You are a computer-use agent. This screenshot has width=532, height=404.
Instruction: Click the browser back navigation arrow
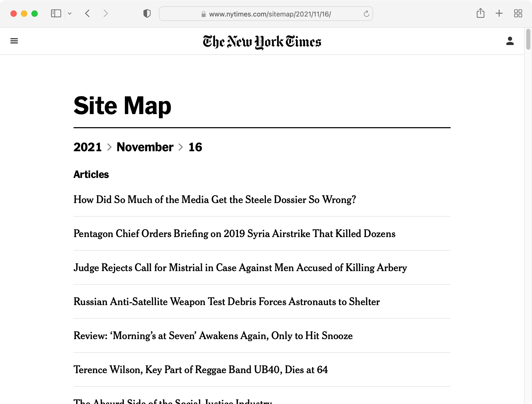(x=87, y=13)
